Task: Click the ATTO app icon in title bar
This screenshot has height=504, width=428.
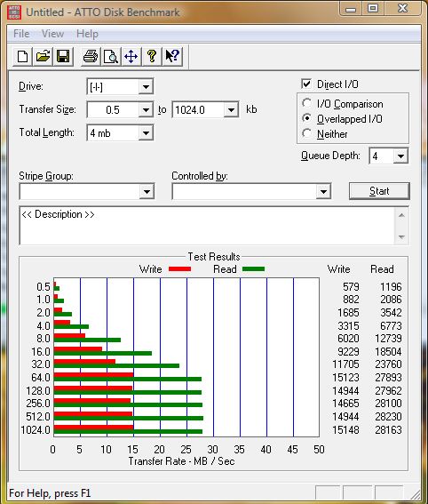Action: [x=14, y=12]
